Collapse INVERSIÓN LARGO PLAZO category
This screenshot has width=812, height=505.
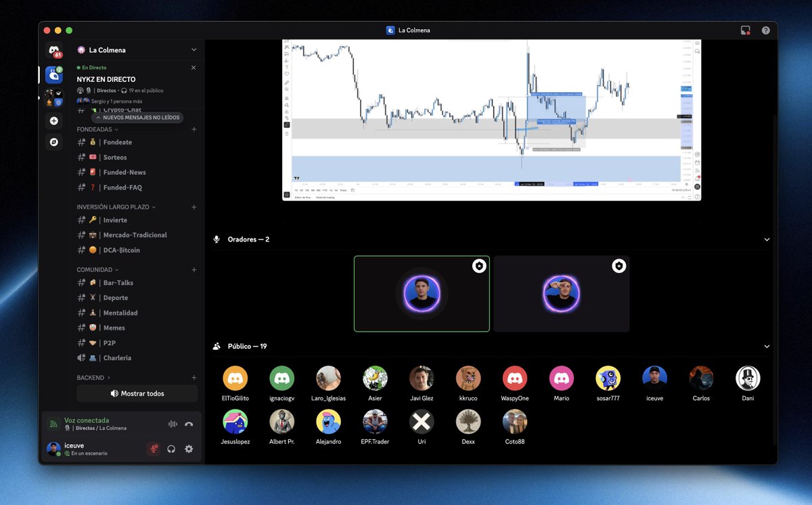pos(116,207)
